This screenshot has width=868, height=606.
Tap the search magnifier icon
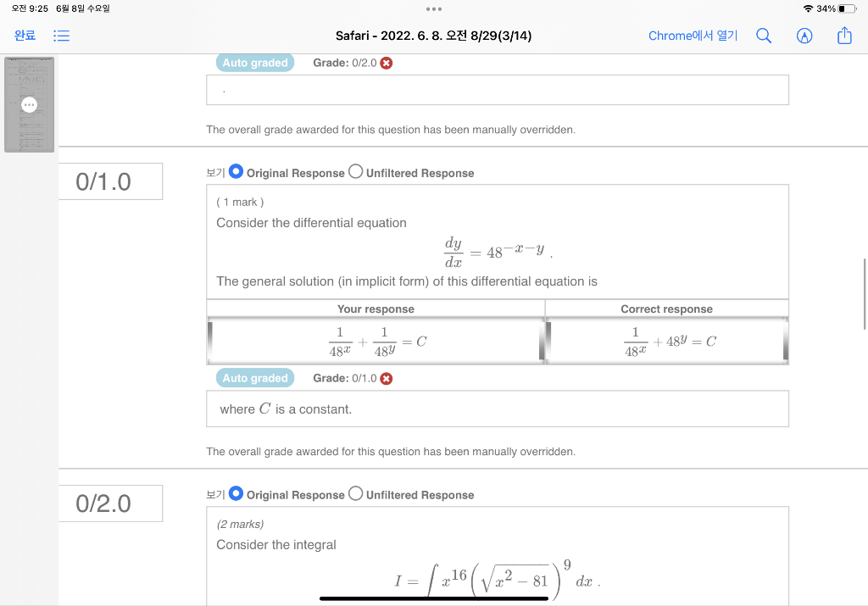pyautogui.click(x=764, y=36)
